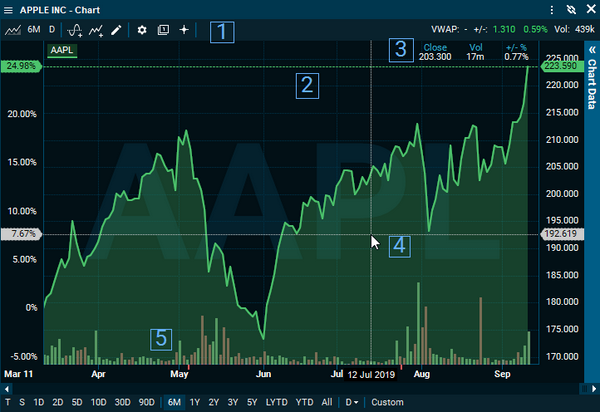Click the Mar 11 axis label
The image size is (601, 413).
point(18,374)
